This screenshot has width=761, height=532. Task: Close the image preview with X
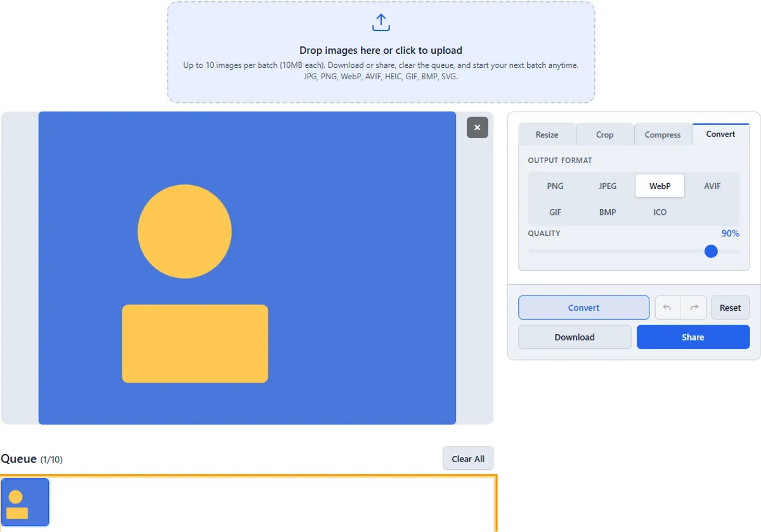[x=478, y=127]
